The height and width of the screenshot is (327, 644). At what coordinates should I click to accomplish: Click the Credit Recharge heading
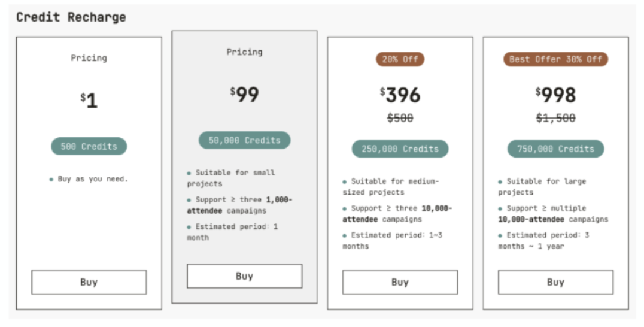click(71, 17)
